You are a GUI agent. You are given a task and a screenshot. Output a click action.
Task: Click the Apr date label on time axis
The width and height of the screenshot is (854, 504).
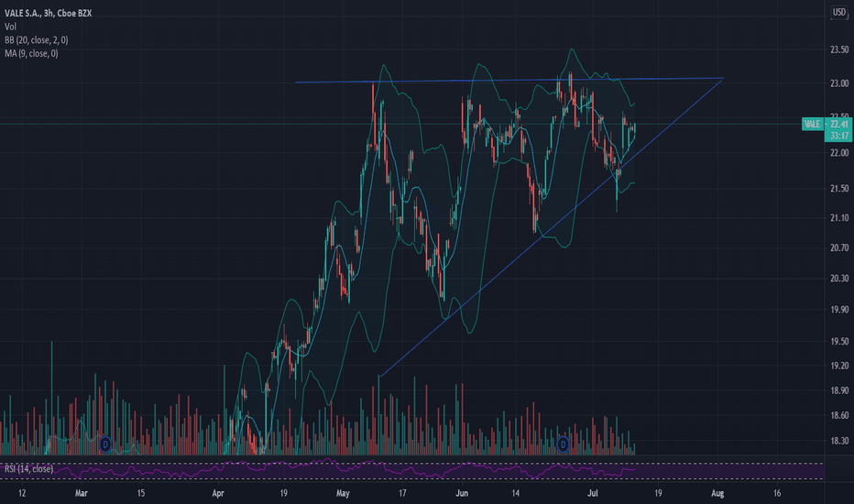pyautogui.click(x=218, y=494)
